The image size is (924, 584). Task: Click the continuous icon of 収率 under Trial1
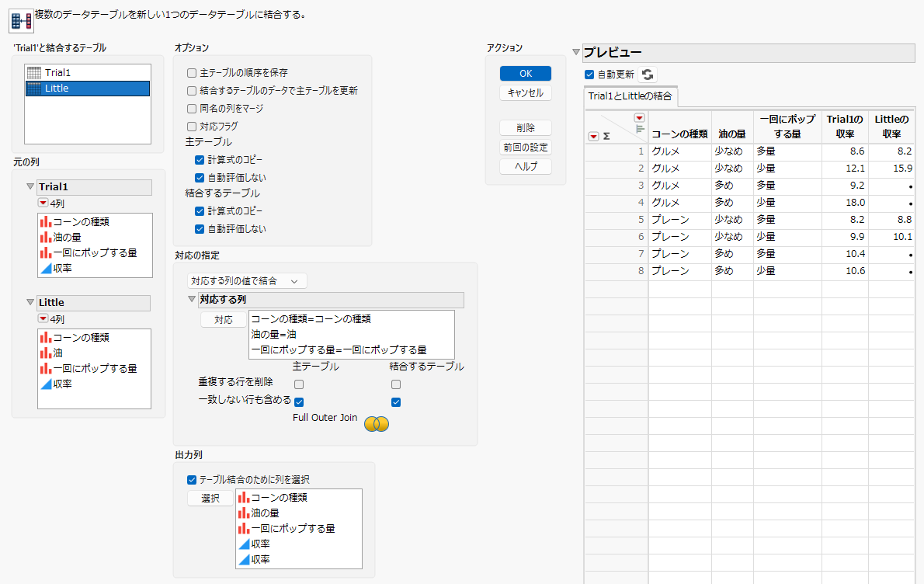pyautogui.click(x=45, y=268)
